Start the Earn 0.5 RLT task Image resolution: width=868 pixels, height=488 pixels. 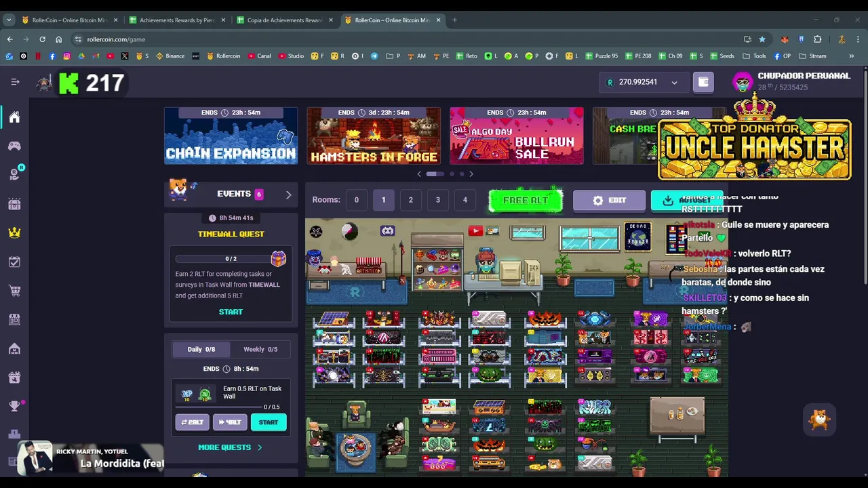click(x=269, y=422)
